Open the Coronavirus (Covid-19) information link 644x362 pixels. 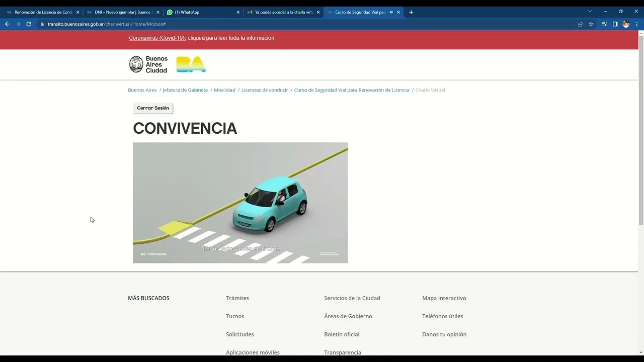157,37
